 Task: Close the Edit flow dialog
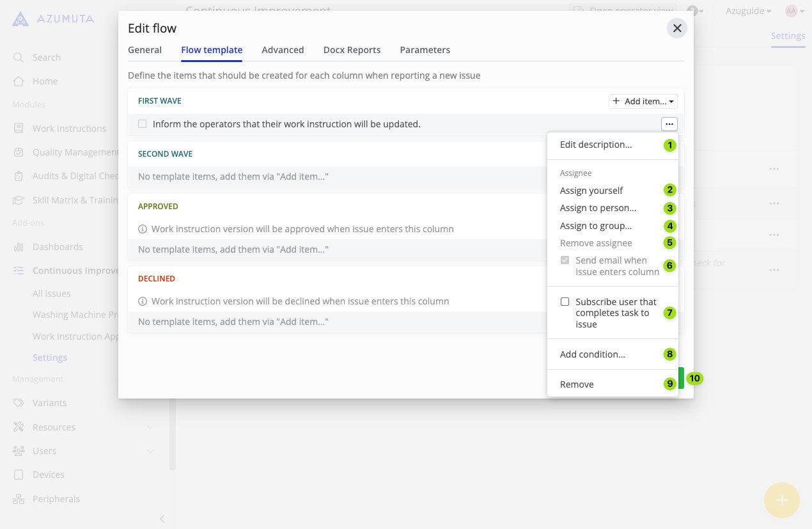click(x=677, y=28)
